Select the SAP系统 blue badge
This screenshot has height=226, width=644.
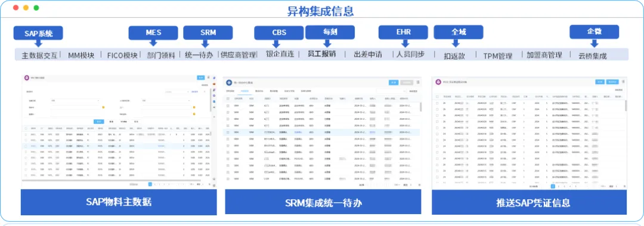38,33
